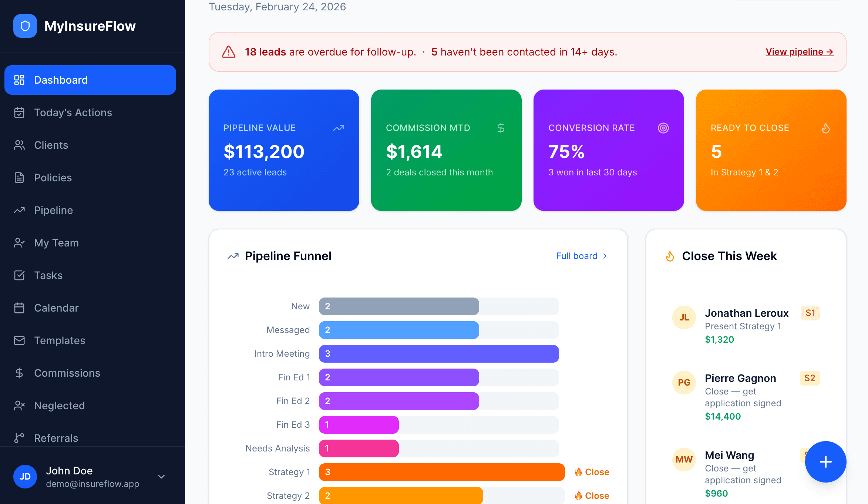
Task: Open Full board from Pipeline Funnel
Action: [x=576, y=256]
